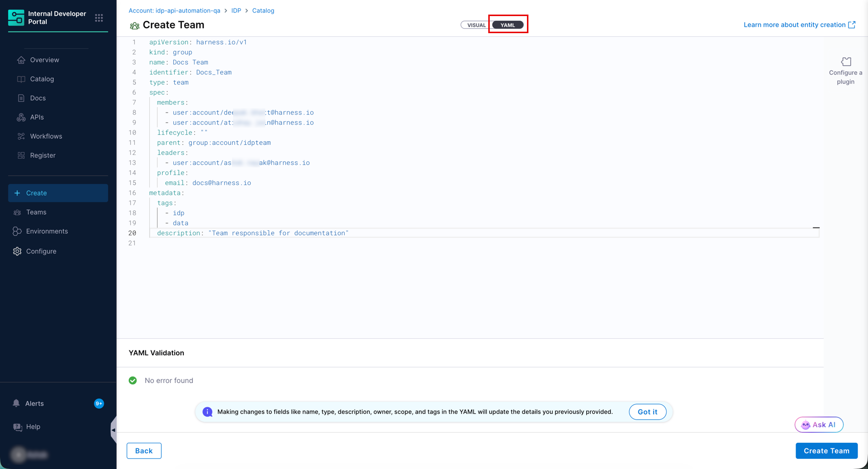Click the 'No error found' validation message
The width and height of the screenshot is (868, 469).
[x=169, y=381]
